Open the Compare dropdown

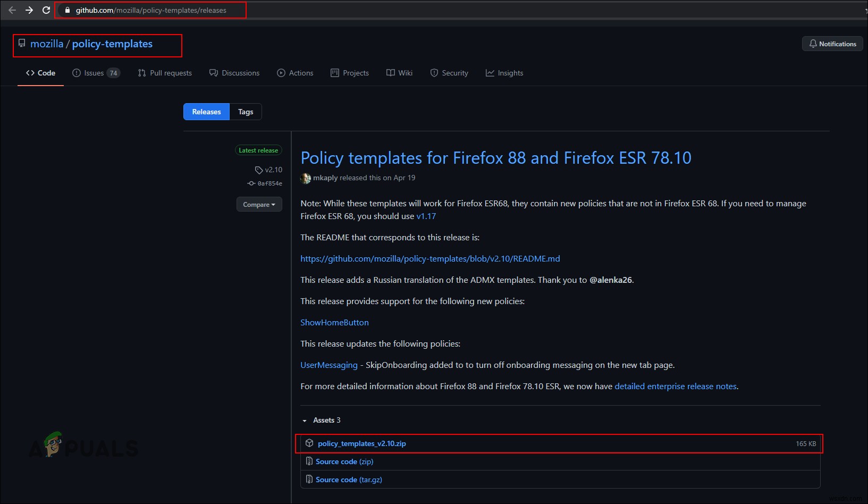259,204
